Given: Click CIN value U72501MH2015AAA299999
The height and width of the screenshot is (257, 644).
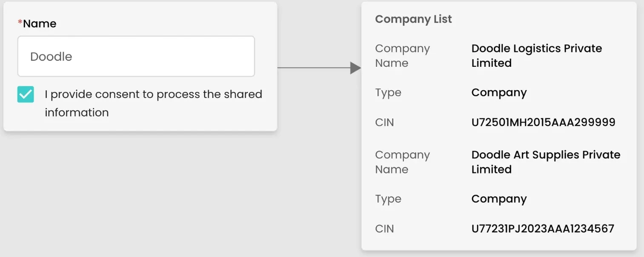Looking at the screenshot, I should (x=543, y=123).
